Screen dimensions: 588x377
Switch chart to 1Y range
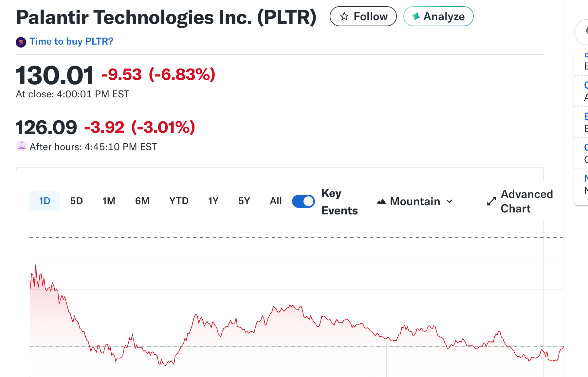pyautogui.click(x=213, y=201)
